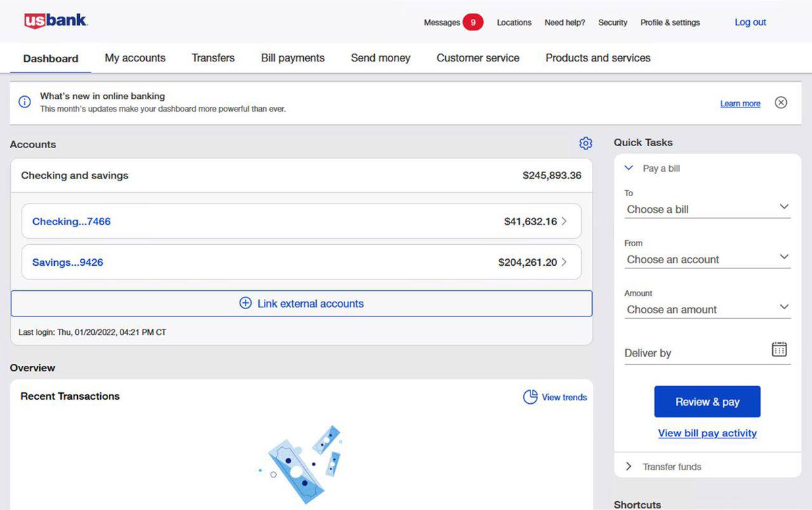Open the Products and services tab
Image resolution: width=812 pixels, height=510 pixels.
tap(598, 58)
